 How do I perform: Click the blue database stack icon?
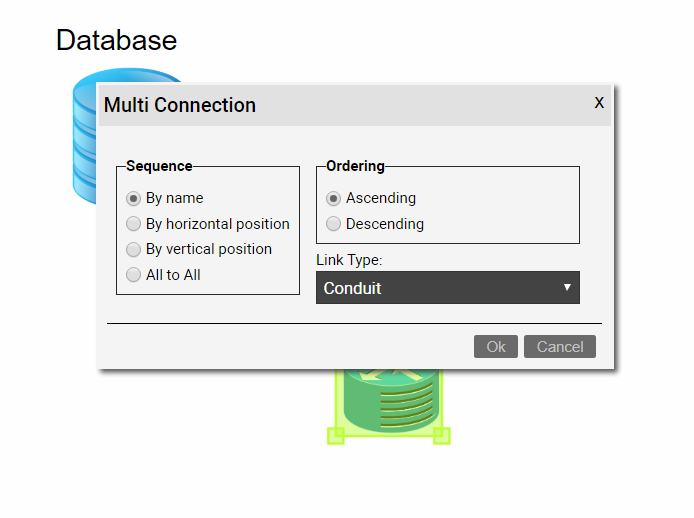(x=84, y=140)
